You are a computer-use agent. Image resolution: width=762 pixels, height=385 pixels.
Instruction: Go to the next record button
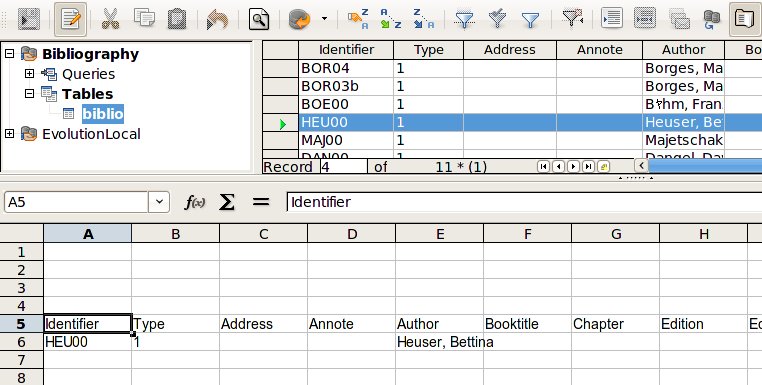(x=573, y=167)
